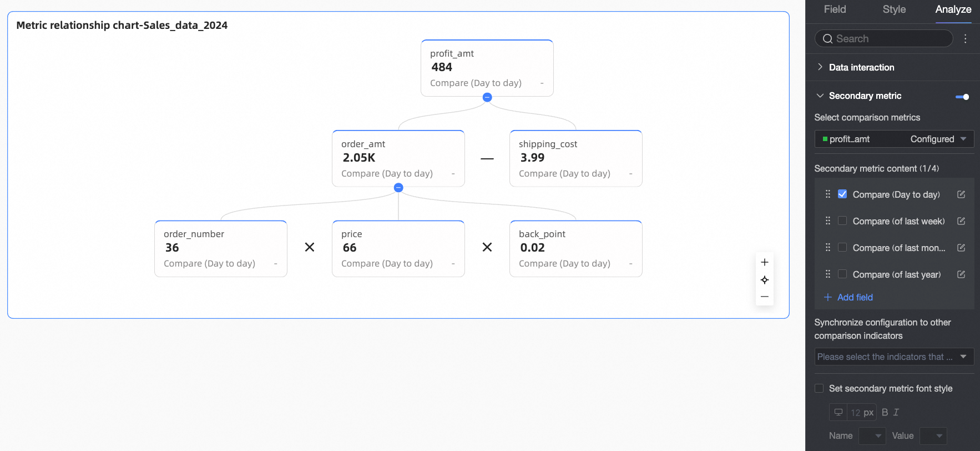Screen dimensions: 980x451
Task: Click the zoom in plus icon
Action: click(x=764, y=262)
